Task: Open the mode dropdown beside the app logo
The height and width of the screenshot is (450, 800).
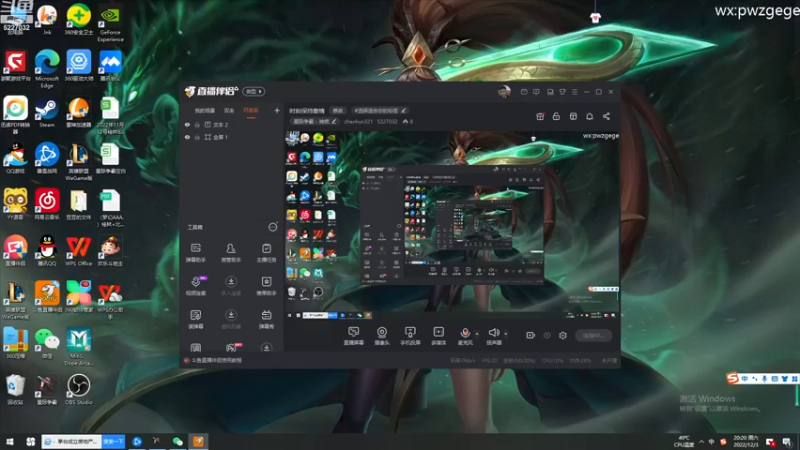Action: pyautogui.click(x=253, y=91)
